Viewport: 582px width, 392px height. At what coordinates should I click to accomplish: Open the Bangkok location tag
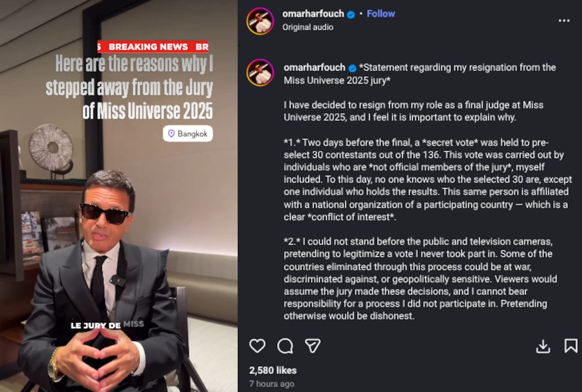pyautogui.click(x=188, y=134)
